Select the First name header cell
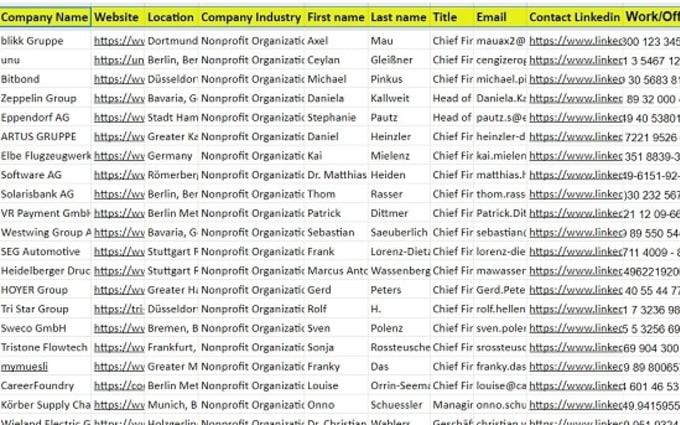 [x=337, y=17]
